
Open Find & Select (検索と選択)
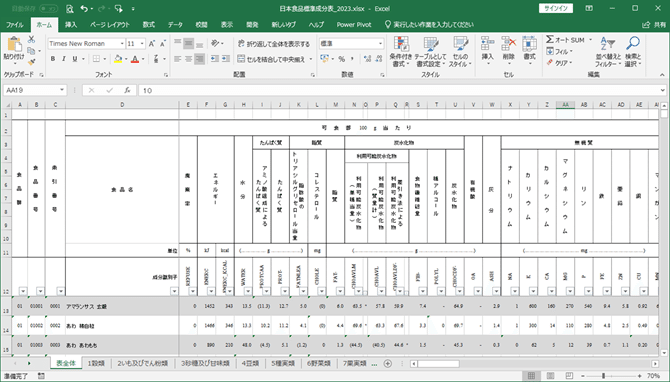click(x=633, y=51)
